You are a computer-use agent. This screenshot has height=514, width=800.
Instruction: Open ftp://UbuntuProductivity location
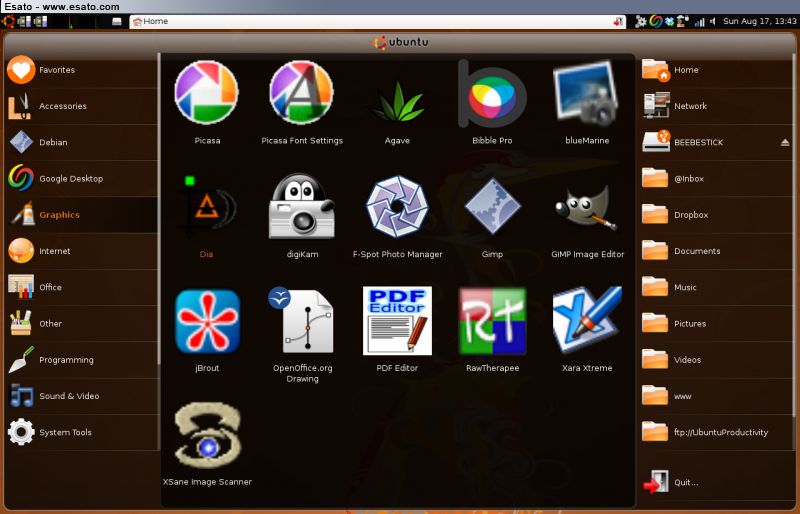pyautogui.click(x=716, y=432)
